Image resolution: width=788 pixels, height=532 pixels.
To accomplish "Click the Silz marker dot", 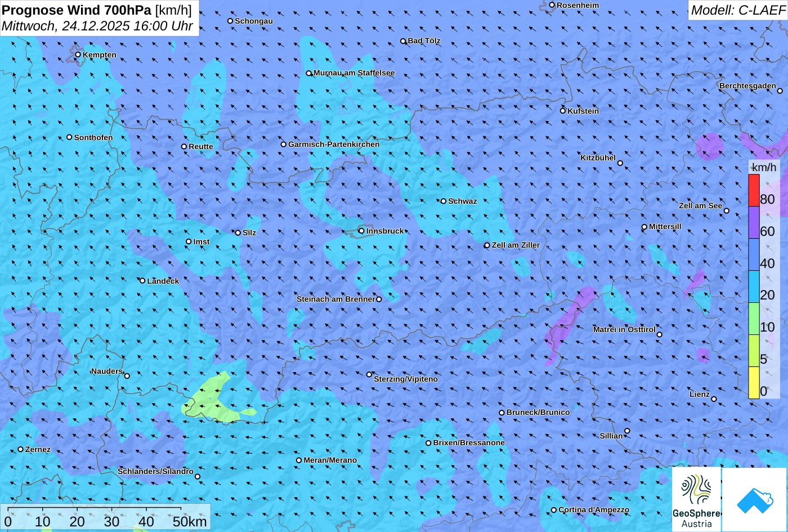I will click(238, 233).
